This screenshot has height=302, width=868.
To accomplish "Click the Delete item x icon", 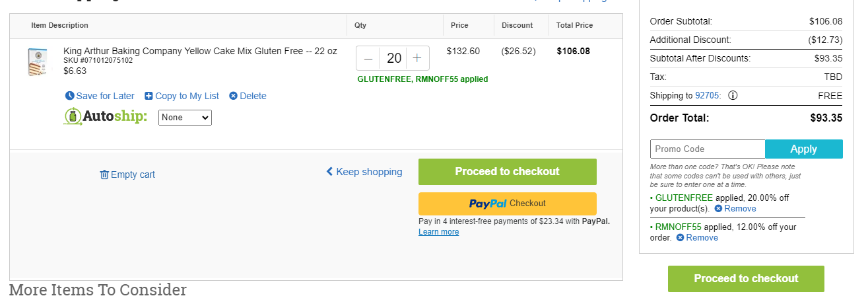I will (x=233, y=96).
